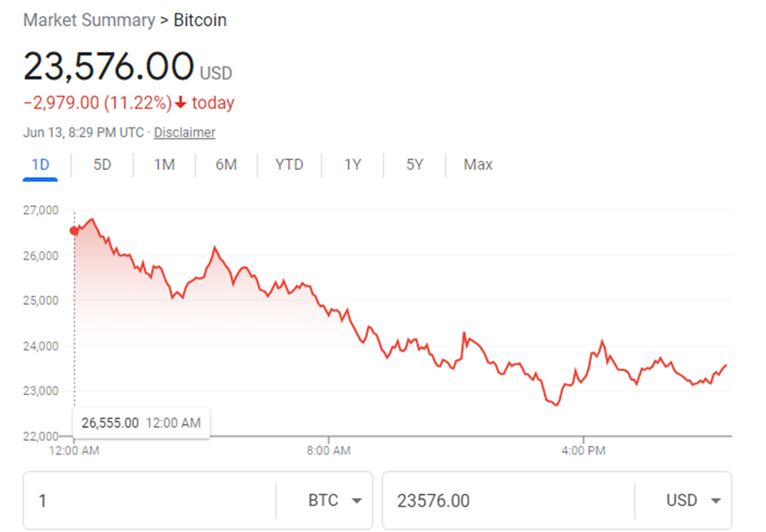Viewport: 766px width, 532px height.
Task: Switch to the 1Y chart tab
Action: click(352, 164)
